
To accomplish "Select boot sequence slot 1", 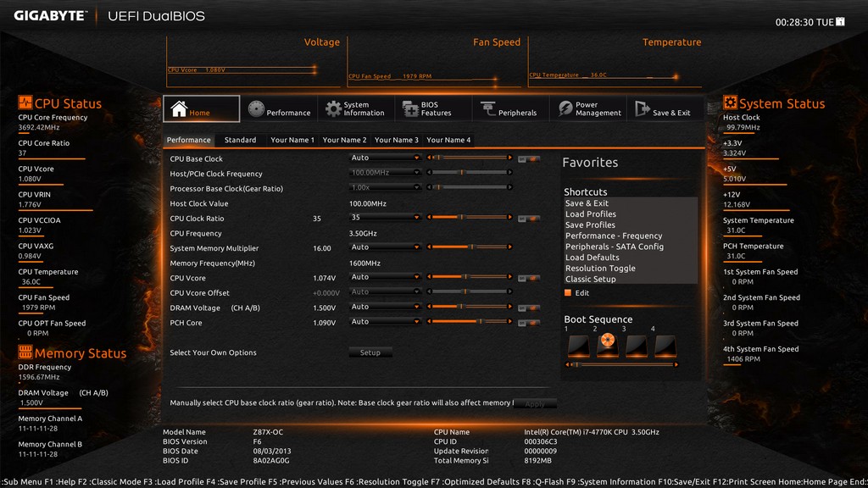I will 578,346.
